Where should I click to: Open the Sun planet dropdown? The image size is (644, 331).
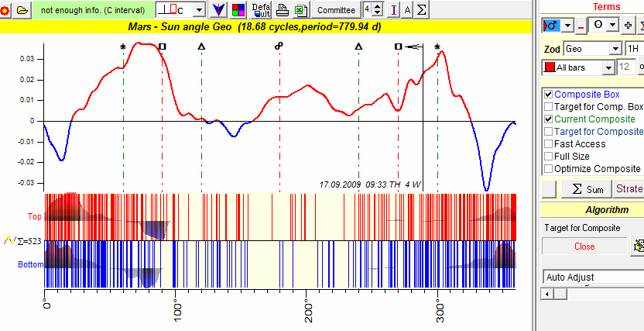pos(613,25)
